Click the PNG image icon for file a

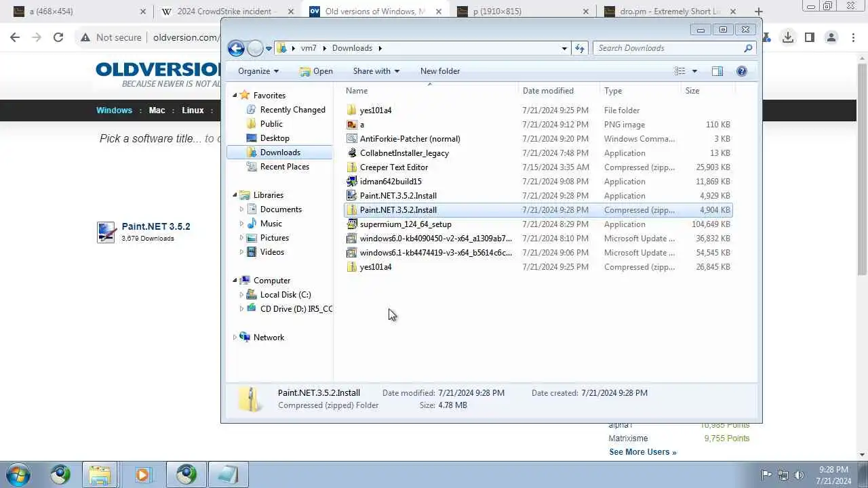tap(351, 125)
